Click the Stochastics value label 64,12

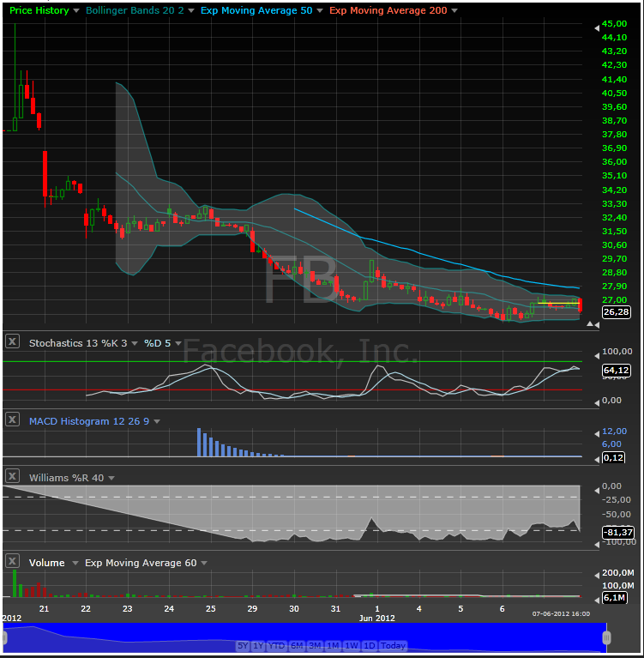[616, 370]
